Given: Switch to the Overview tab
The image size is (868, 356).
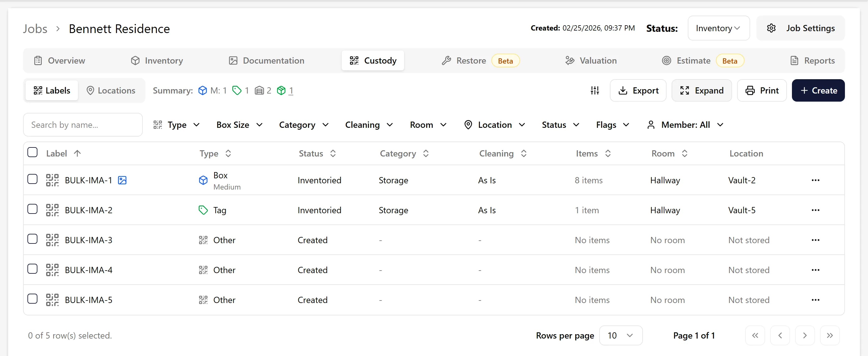Looking at the screenshot, I should point(60,60).
